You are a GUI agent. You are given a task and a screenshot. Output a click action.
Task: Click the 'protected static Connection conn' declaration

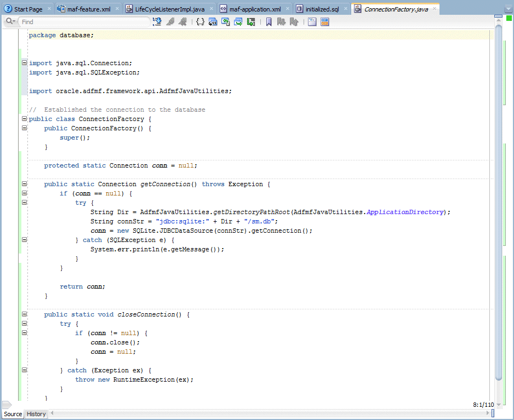pyautogui.click(x=121, y=165)
